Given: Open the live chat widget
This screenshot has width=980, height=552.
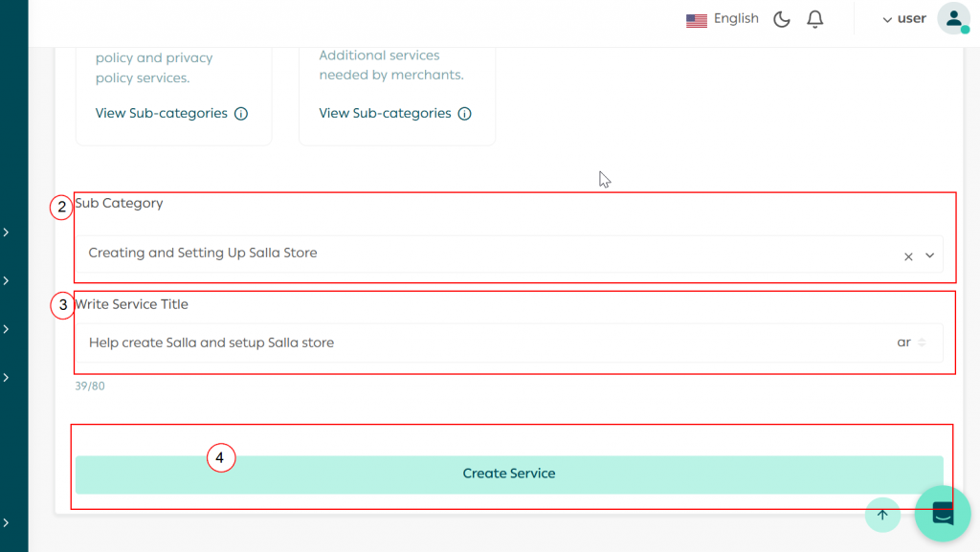Looking at the screenshot, I should [943, 514].
